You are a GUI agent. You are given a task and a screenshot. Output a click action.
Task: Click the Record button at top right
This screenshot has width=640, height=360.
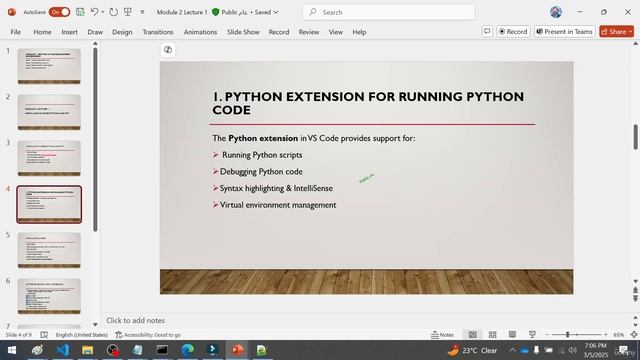pos(513,31)
